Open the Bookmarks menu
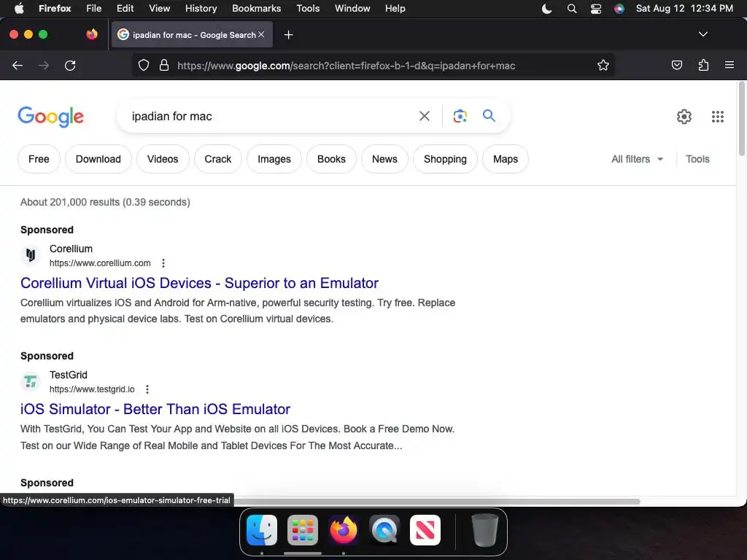747x560 pixels. point(256,9)
